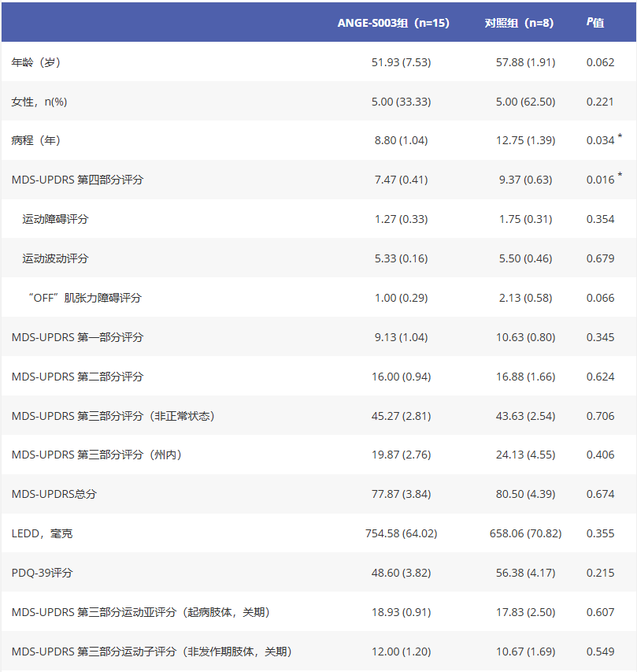
Task: Select value 5.00 (62.50) for females
Action: coord(526,102)
